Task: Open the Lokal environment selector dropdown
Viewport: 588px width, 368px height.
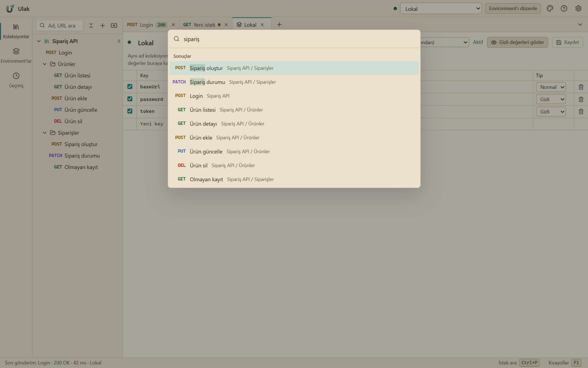Action: tap(441, 9)
